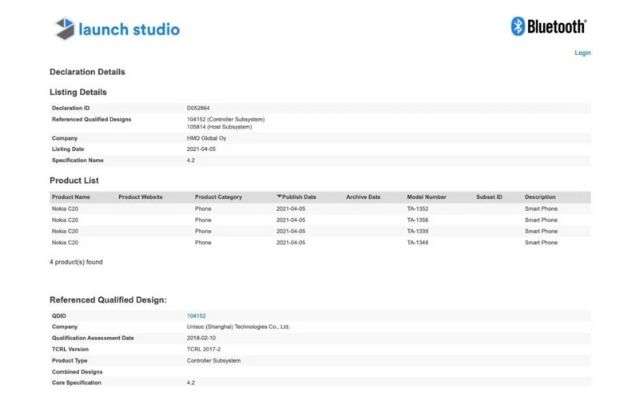Sort by Description column header
The height and width of the screenshot is (400, 640).
(540, 197)
